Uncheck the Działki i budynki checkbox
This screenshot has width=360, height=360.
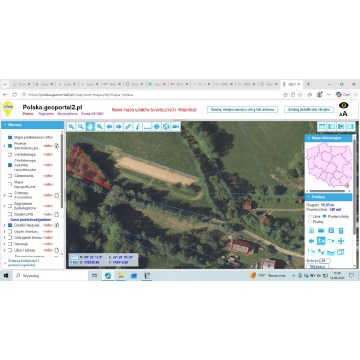point(10,225)
